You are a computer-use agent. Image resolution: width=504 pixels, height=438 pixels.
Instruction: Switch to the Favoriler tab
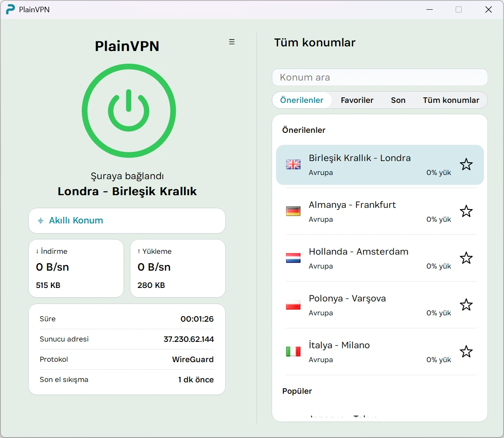point(357,100)
